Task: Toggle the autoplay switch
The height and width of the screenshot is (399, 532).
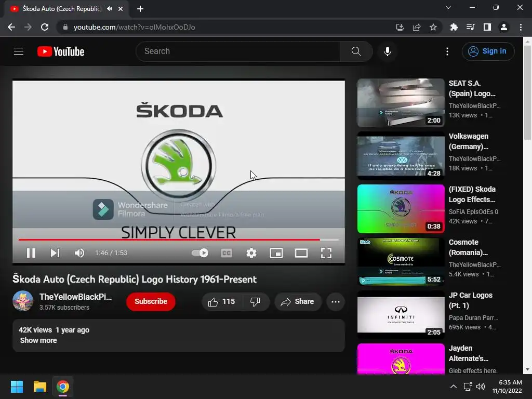Action: (200, 253)
